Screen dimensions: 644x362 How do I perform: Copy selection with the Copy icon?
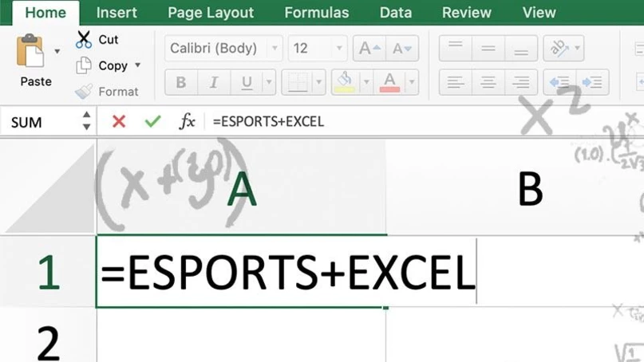click(x=84, y=65)
